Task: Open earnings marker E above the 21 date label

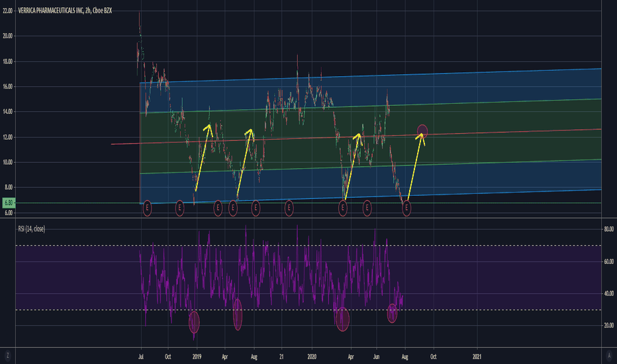Action: point(289,208)
